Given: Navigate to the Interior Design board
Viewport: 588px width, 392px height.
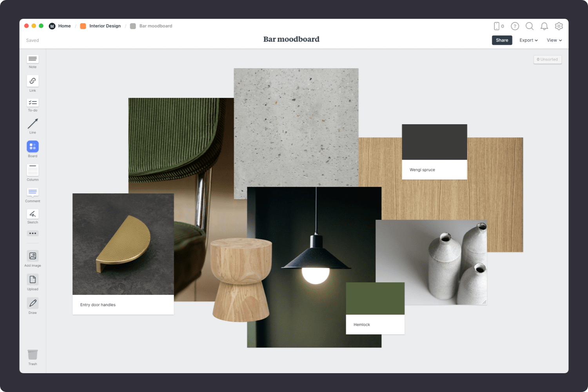Looking at the screenshot, I should [105, 26].
